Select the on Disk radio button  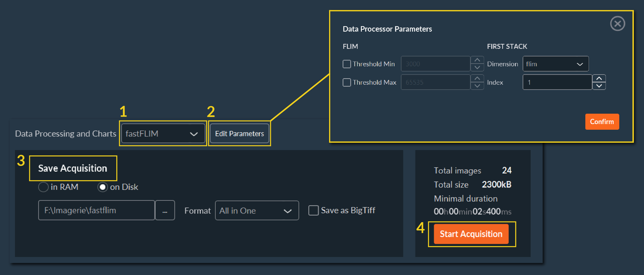pyautogui.click(x=102, y=187)
